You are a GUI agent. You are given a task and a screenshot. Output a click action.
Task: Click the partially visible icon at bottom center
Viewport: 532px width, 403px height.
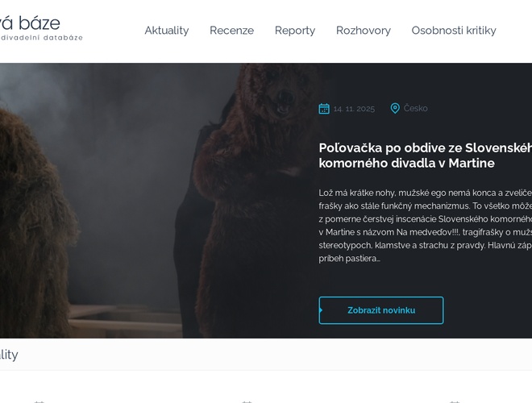(x=247, y=401)
